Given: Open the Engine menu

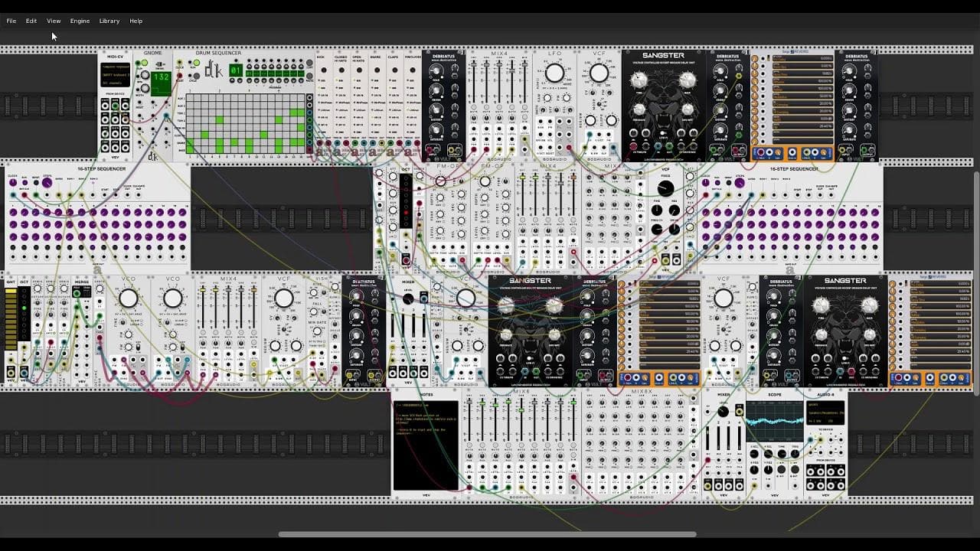Looking at the screenshot, I should click(80, 21).
